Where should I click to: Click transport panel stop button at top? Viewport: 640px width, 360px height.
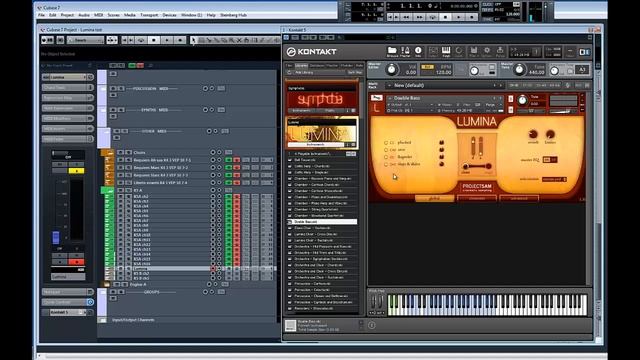coord(445,17)
